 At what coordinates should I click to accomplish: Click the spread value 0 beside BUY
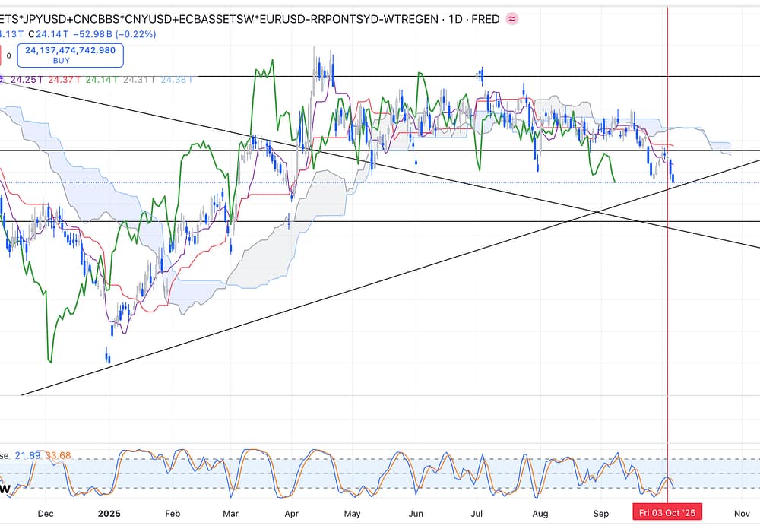click(x=8, y=55)
